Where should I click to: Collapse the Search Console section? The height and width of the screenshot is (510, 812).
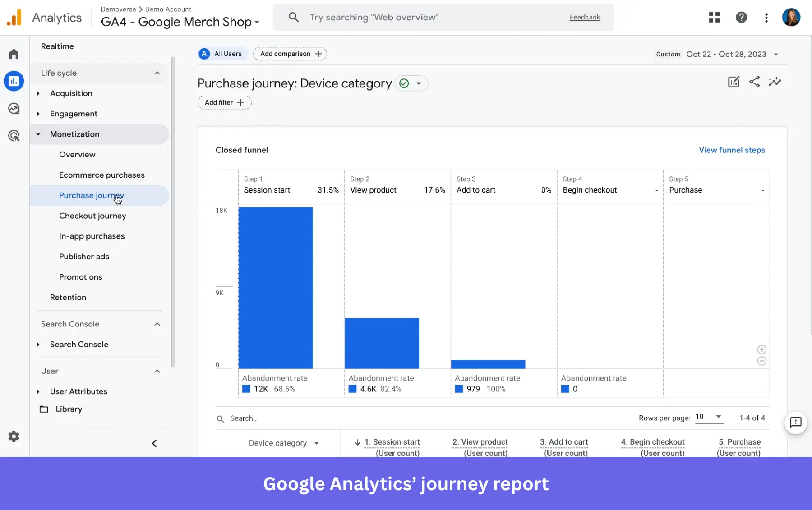click(157, 324)
